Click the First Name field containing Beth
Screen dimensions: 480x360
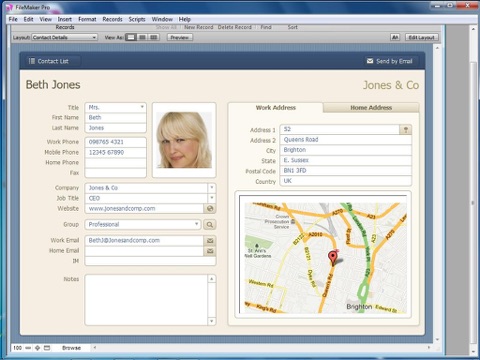(x=115, y=118)
